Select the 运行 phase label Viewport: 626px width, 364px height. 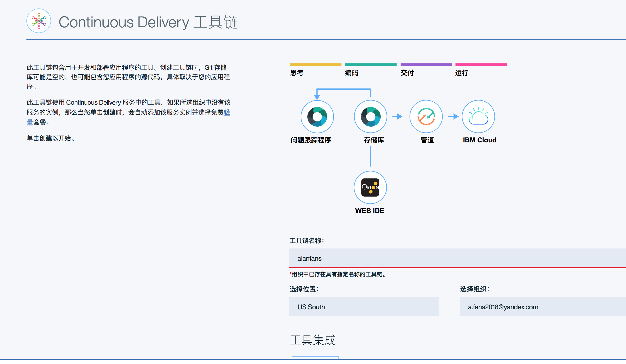[x=461, y=73]
